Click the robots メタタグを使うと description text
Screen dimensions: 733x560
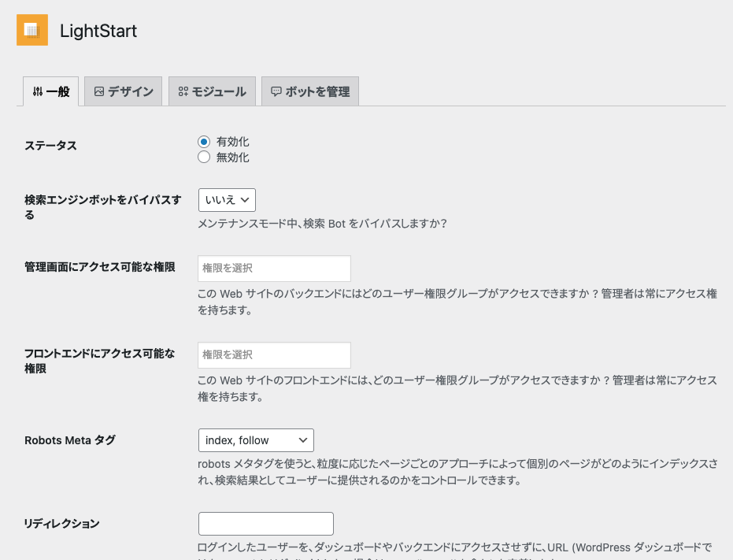[x=457, y=472]
